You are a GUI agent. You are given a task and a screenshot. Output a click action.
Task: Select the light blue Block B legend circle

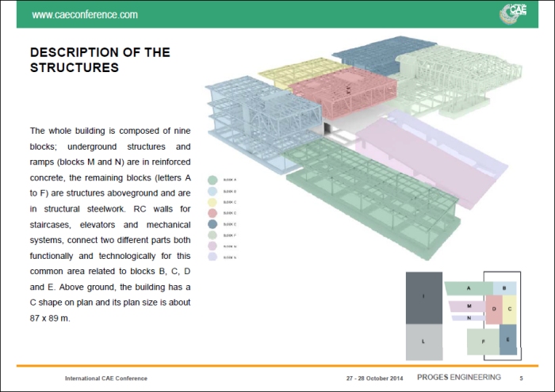tap(212, 192)
